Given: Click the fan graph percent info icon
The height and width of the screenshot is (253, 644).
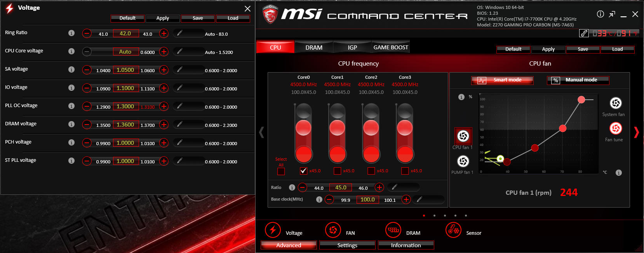Looking at the screenshot, I should point(461,97).
